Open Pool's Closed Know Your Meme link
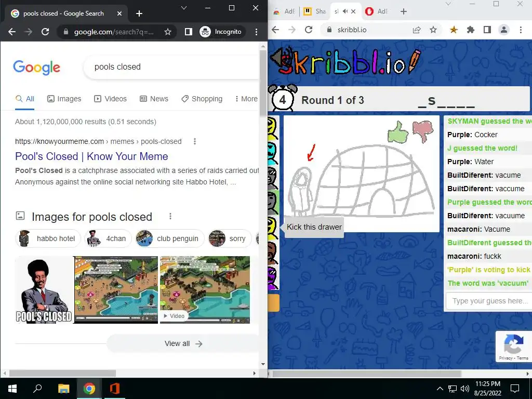 [x=91, y=156]
